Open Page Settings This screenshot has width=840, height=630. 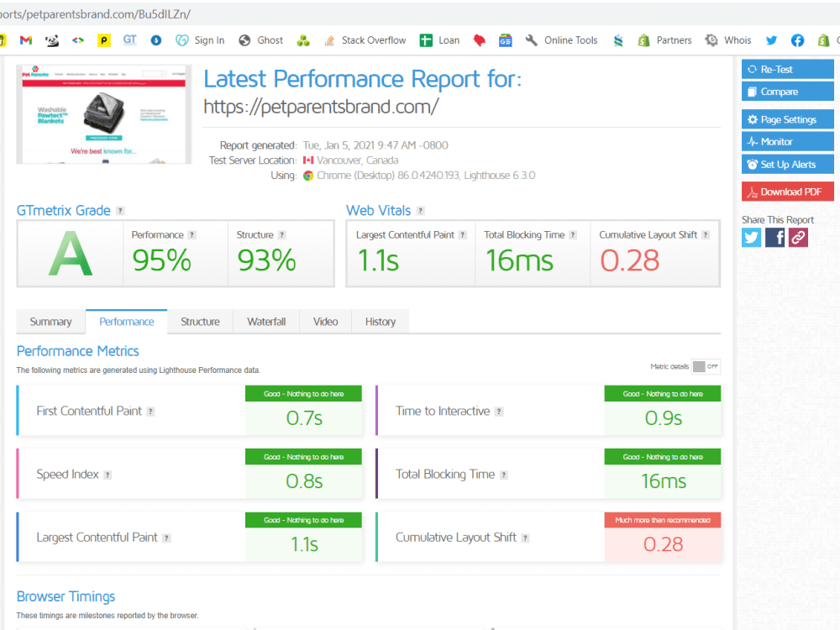[788, 119]
